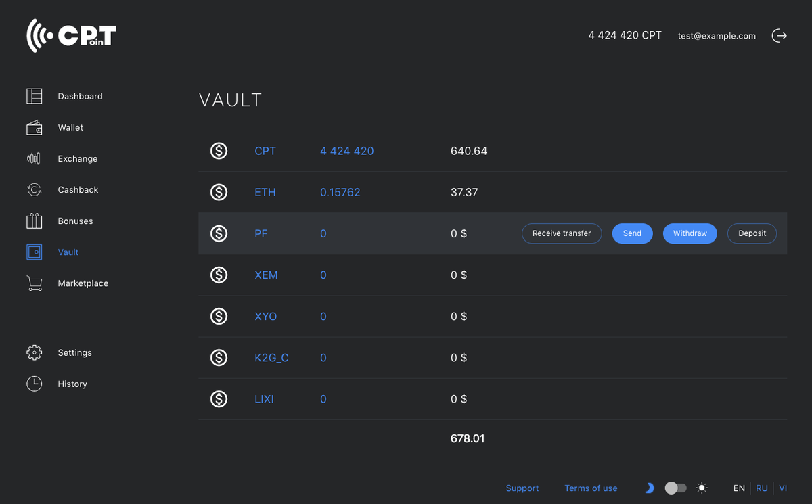This screenshot has height=504, width=812.
Task: Click the 37.37 value
Action: pos(464,192)
